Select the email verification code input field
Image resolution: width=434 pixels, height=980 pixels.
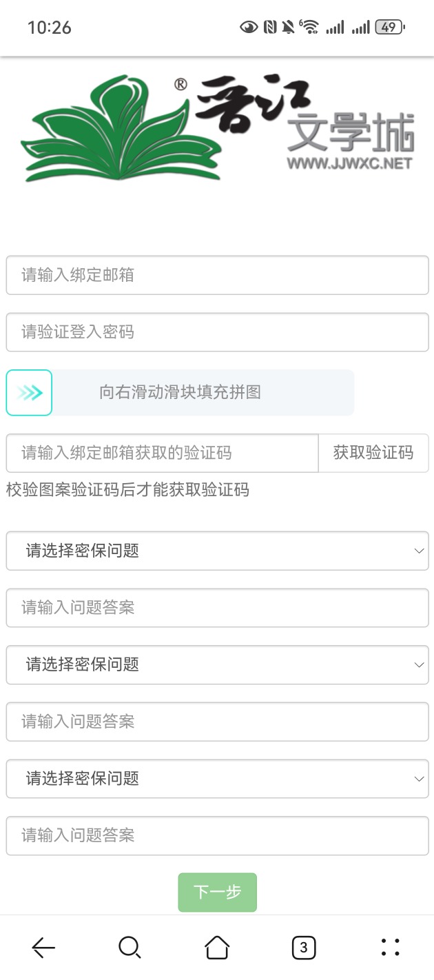pyautogui.click(x=162, y=453)
